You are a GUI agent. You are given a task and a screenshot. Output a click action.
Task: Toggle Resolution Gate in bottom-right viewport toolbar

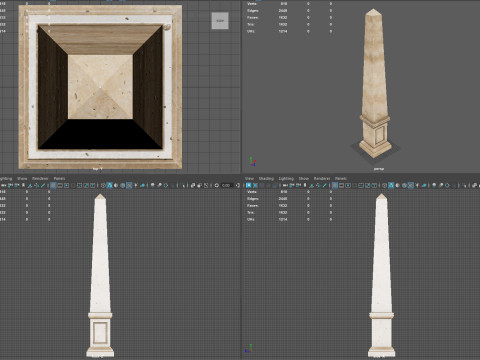pos(348,185)
